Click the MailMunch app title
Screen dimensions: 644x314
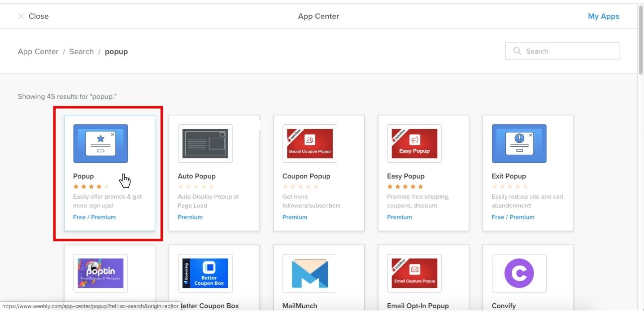click(300, 306)
